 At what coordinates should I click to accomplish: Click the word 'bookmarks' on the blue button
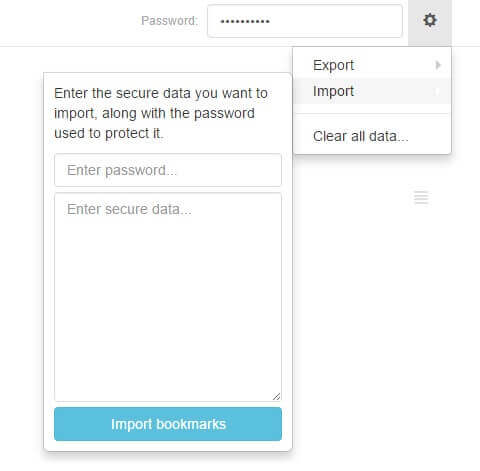coord(191,424)
